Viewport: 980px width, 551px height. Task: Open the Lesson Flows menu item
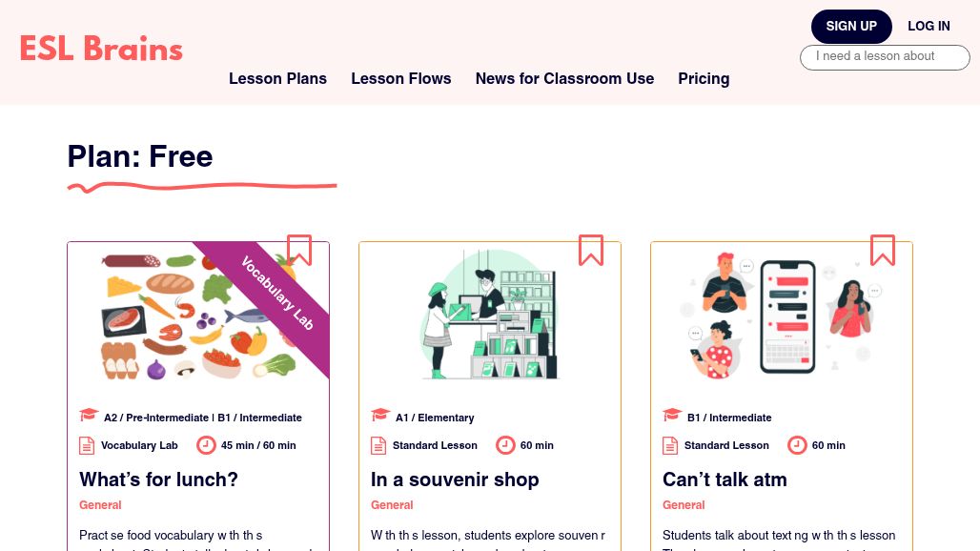tap(400, 79)
